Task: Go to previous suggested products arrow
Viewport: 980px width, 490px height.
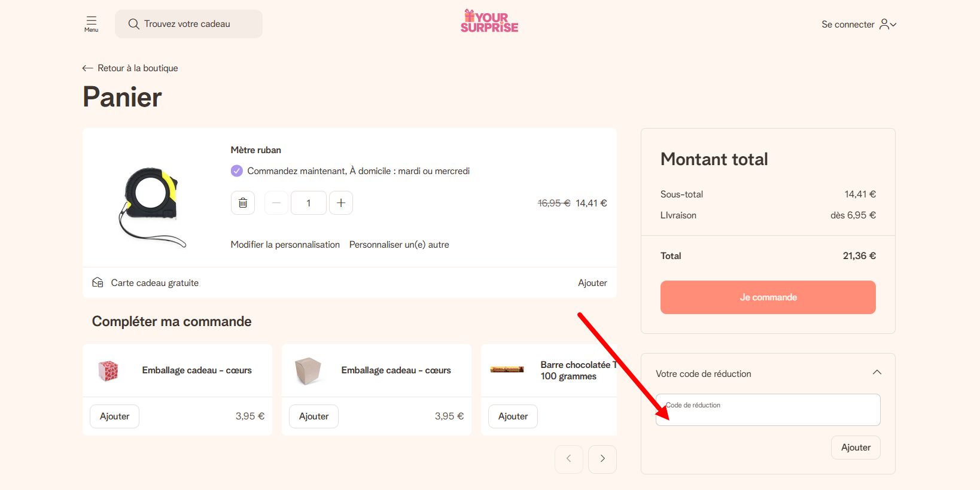Action: point(569,459)
